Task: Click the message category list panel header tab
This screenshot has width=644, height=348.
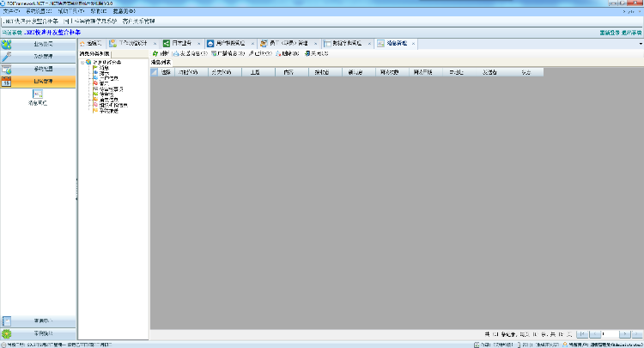Action: point(94,54)
